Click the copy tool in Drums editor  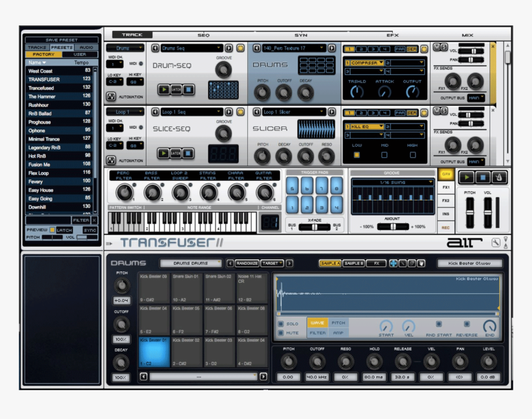pos(412,263)
